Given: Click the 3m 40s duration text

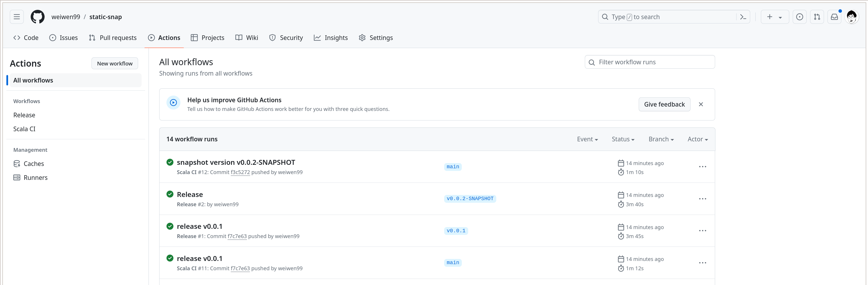Looking at the screenshot, I should click(x=635, y=204).
